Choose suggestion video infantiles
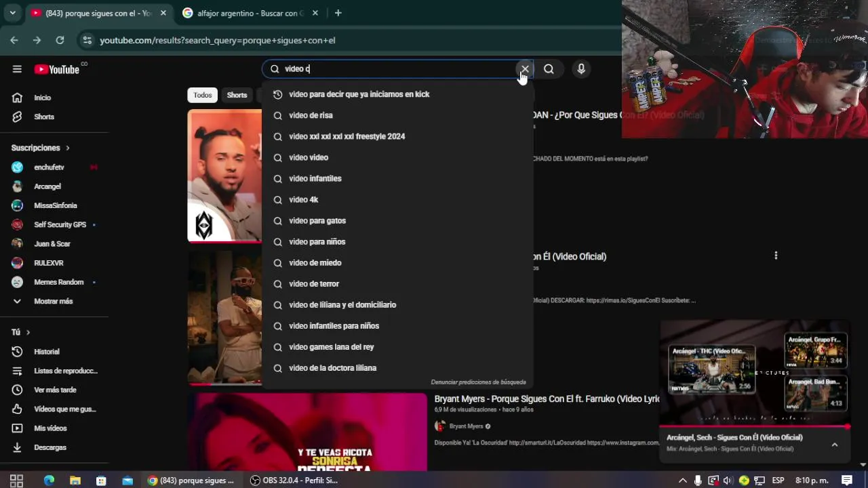 pyautogui.click(x=397, y=178)
